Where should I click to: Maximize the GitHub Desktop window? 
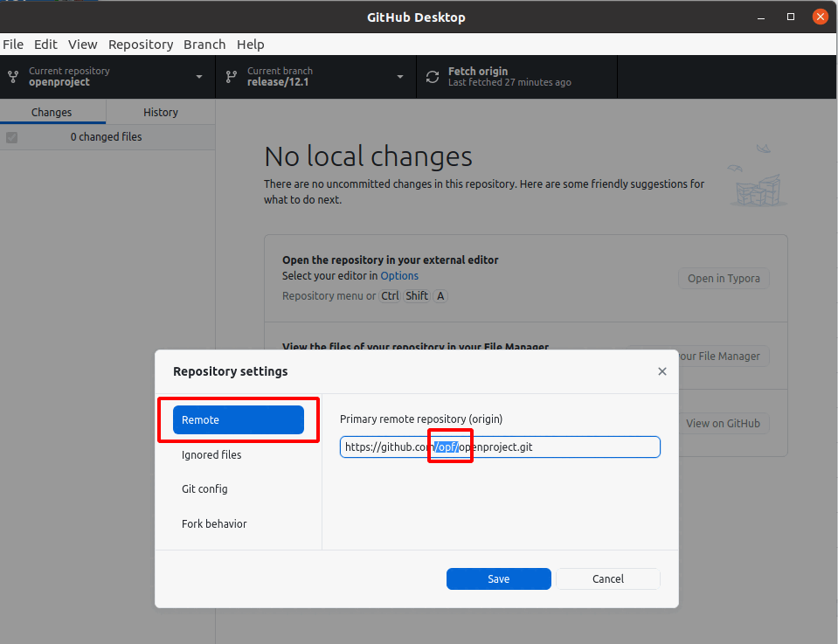click(791, 17)
